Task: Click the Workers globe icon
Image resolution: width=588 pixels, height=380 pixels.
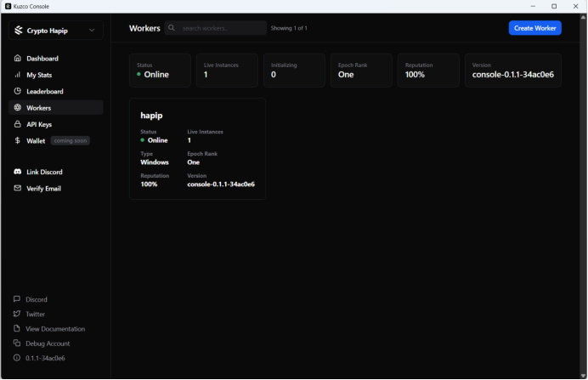Action: [x=17, y=108]
